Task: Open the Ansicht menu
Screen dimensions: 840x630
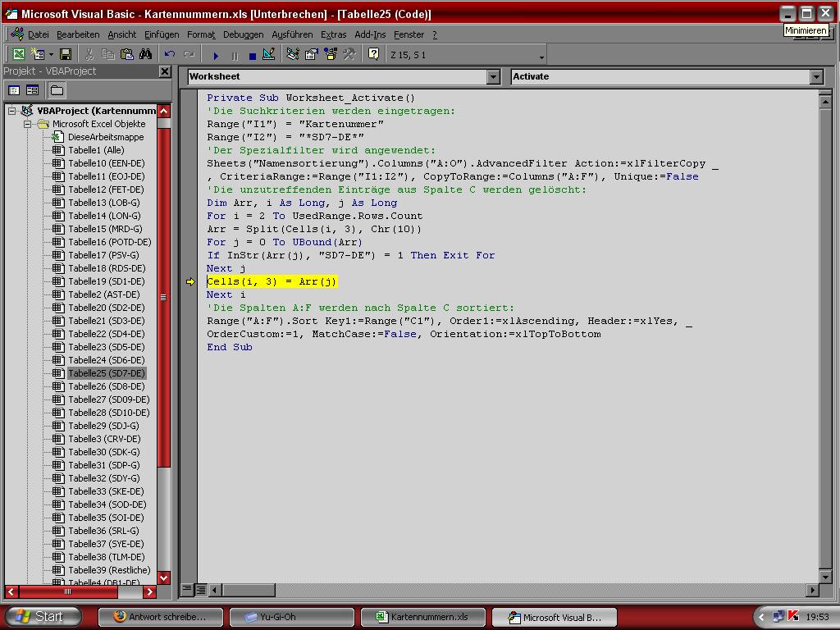Action: 122,34
